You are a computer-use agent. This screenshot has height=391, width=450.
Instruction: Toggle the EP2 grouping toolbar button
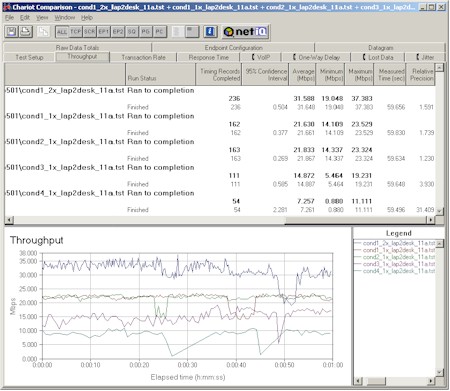pyautogui.click(x=118, y=32)
